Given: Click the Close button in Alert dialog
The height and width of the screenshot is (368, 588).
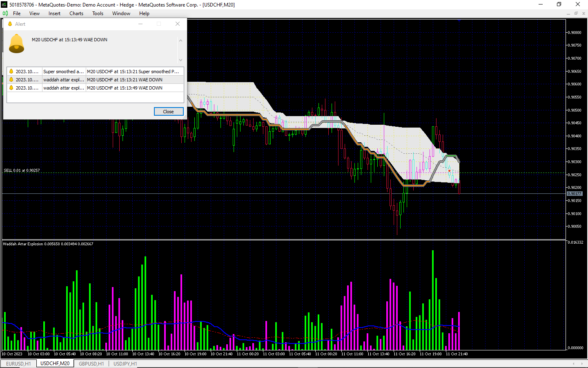Looking at the screenshot, I should [169, 112].
